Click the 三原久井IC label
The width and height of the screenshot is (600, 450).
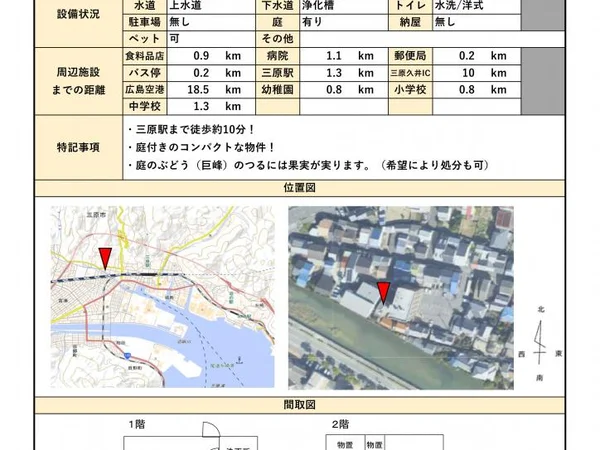coord(410,73)
